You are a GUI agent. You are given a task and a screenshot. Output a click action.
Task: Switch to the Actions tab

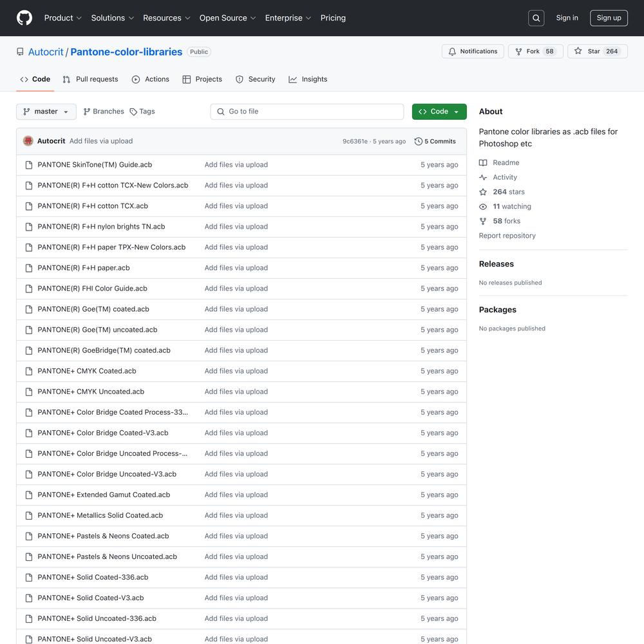point(150,79)
